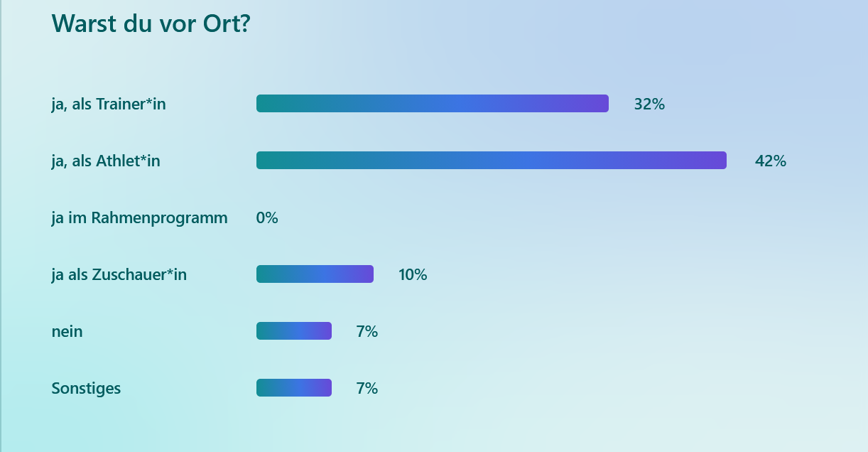Image resolution: width=868 pixels, height=452 pixels.
Task: Click the 42% value for Athlet*in
Action: pyautogui.click(x=770, y=161)
